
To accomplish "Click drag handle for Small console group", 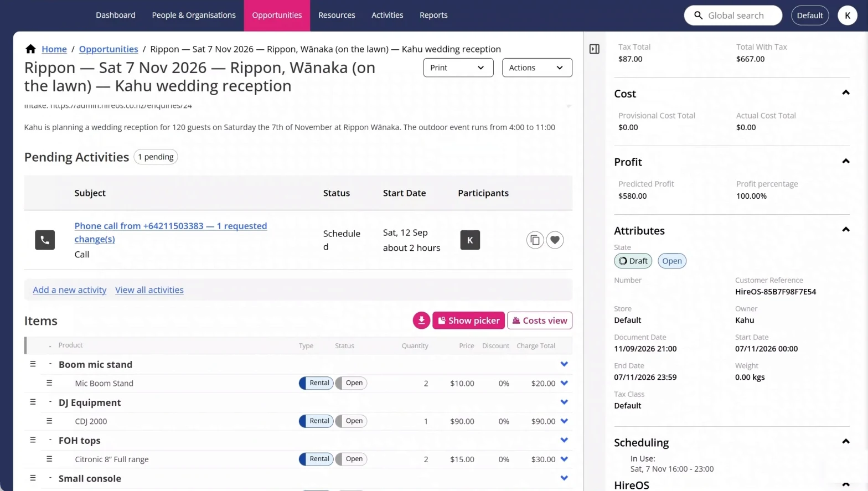I will pyautogui.click(x=33, y=478).
